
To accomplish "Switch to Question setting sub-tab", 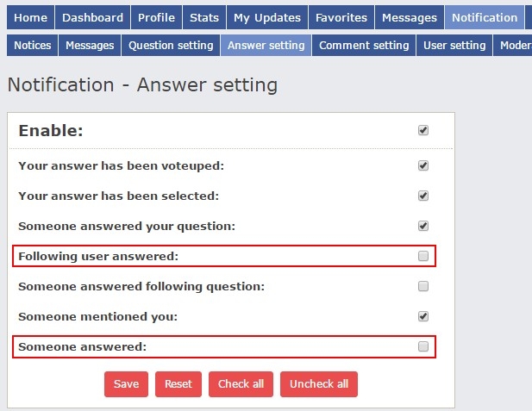I will (x=171, y=46).
